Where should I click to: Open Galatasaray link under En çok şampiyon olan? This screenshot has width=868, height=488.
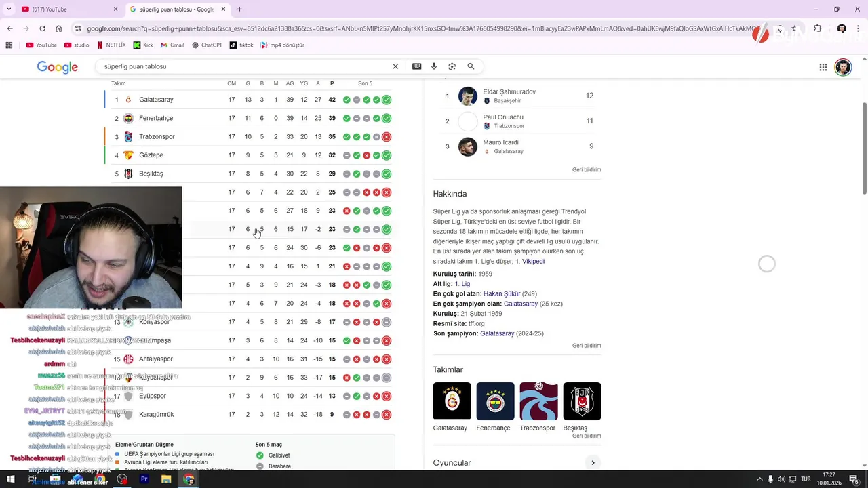click(x=521, y=304)
